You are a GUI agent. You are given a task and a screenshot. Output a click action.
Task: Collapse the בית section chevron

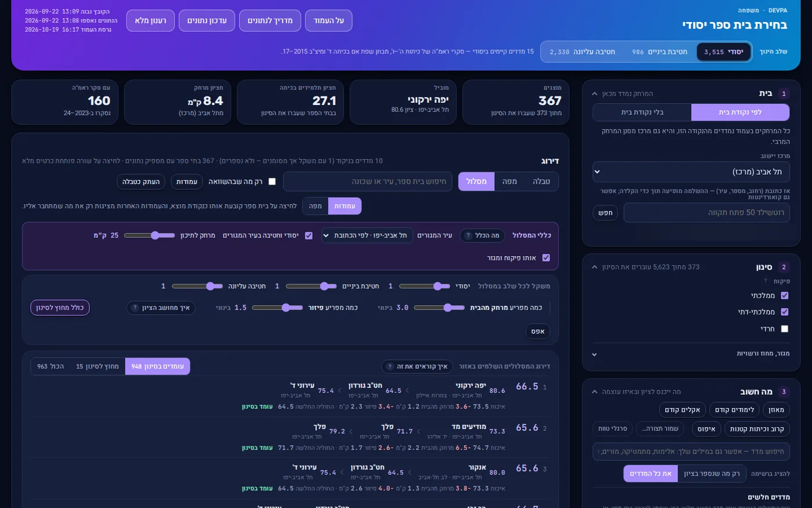point(594,93)
